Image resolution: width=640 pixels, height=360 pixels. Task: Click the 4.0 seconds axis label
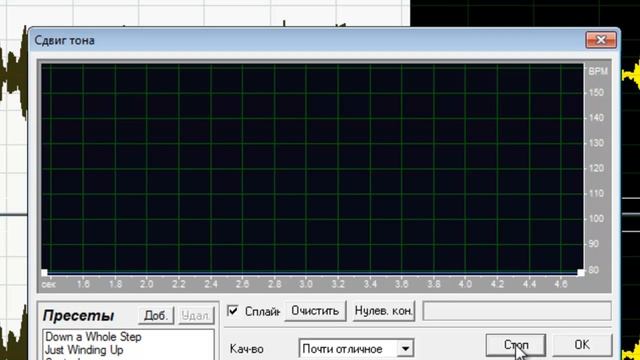(x=465, y=284)
